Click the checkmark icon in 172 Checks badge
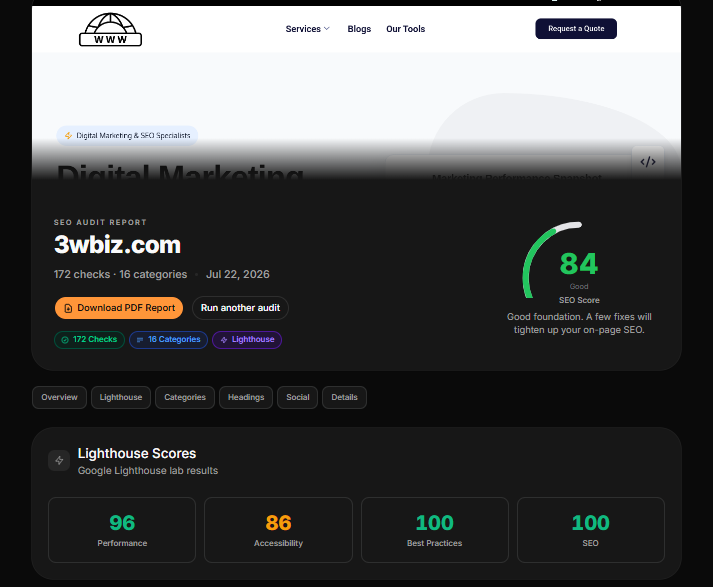 pyautogui.click(x=65, y=340)
